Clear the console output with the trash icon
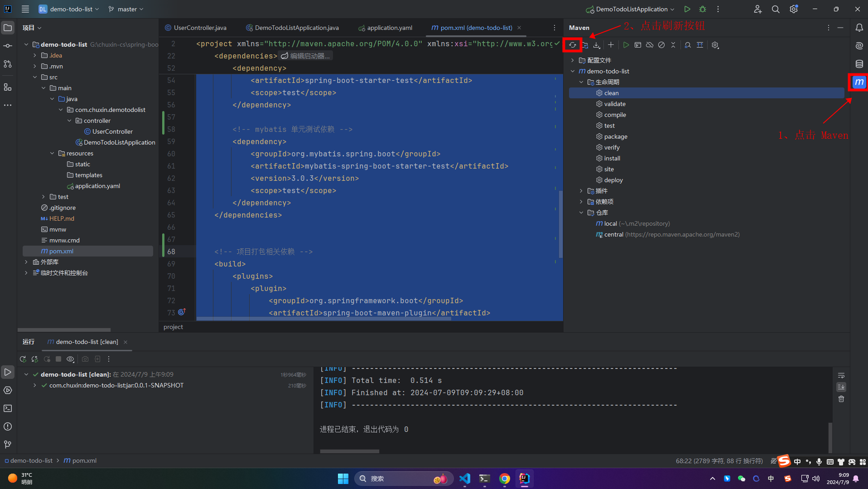Image resolution: width=868 pixels, height=489 pixels. (x=841, y=399)
